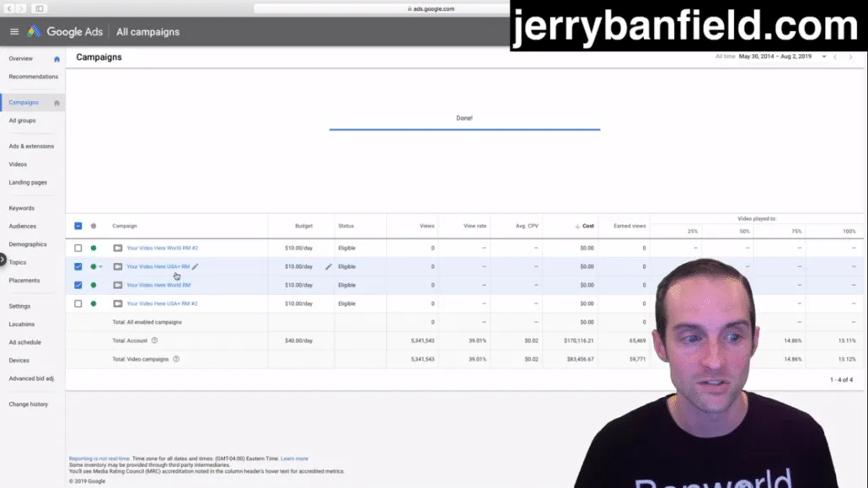This screenshot has height=488, width=868.
Task: Click the Learn more link in footer
Action: pos(294,459)
